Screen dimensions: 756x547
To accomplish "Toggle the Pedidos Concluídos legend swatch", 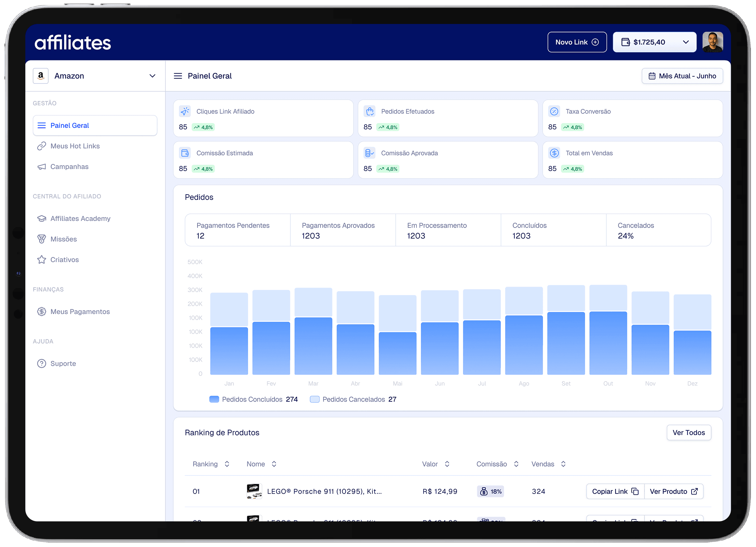I will [214, 399].
